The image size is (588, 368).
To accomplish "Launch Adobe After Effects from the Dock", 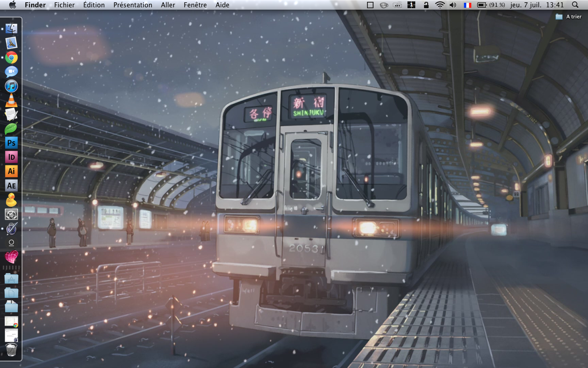I will click(11, 185).
